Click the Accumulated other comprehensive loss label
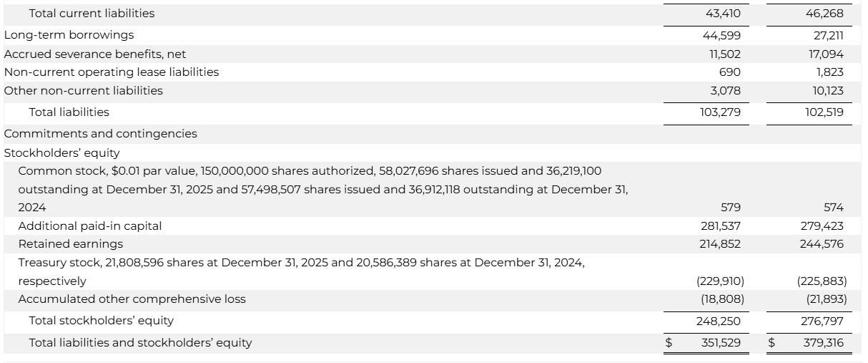 point(132,299)
